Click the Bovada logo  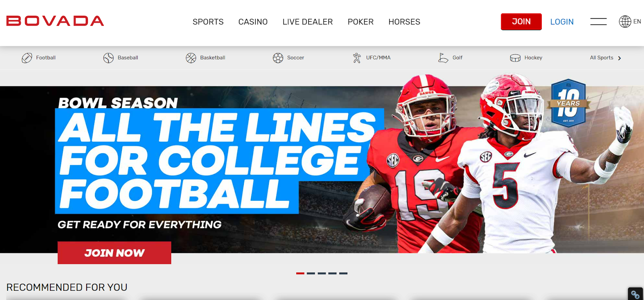click(55, 21)
